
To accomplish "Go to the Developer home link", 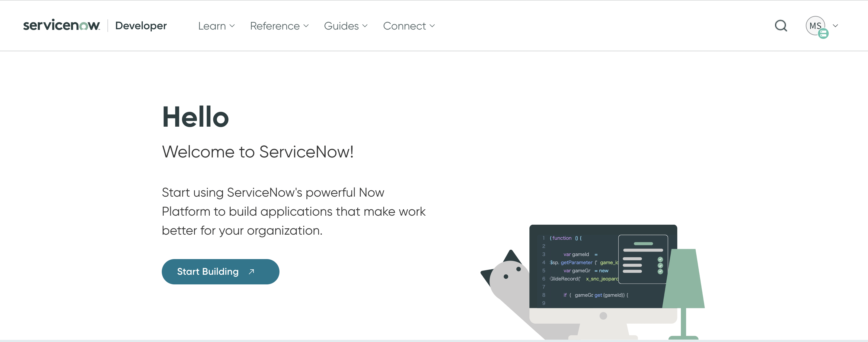I will tap(141, 26).
